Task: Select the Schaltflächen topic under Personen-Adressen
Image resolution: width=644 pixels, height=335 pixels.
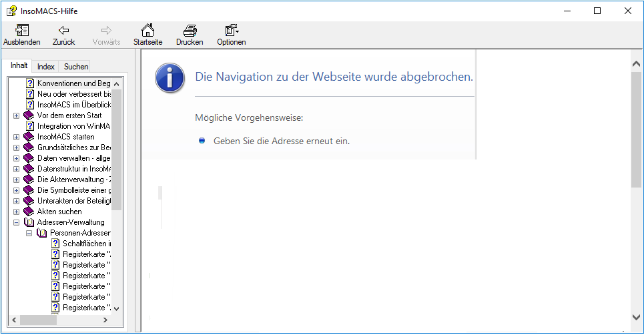Action: pyautogui.click(x=87, y=244)
